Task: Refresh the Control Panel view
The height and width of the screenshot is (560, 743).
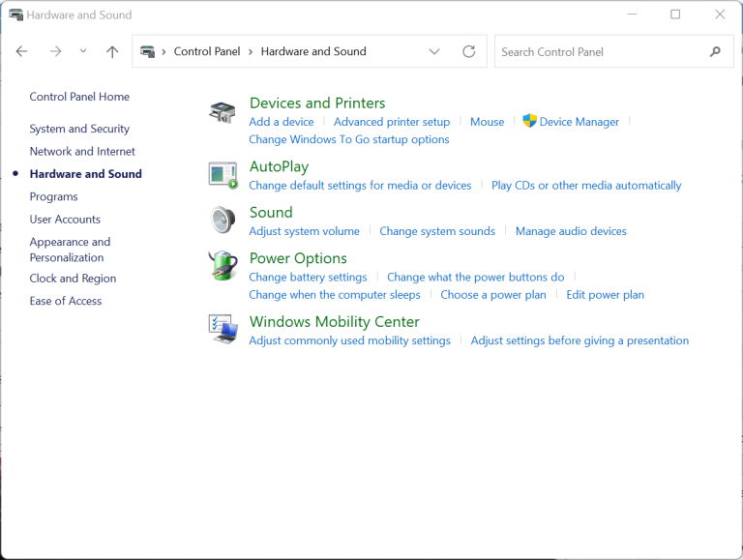Action: [468, 51]
